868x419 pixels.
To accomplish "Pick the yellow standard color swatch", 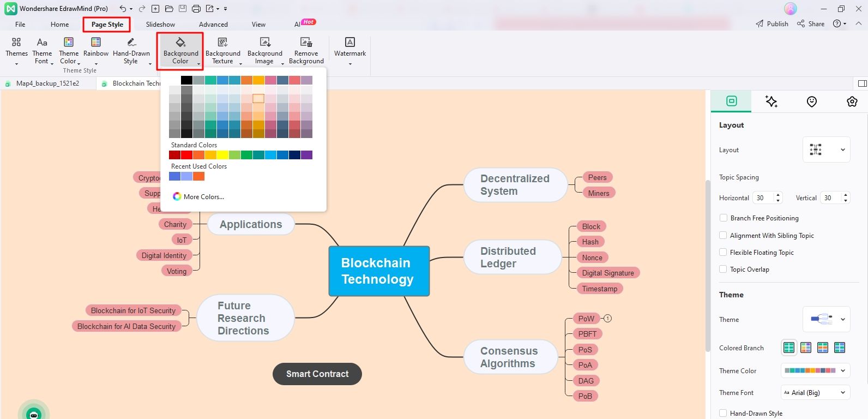I will coord(222,155).
